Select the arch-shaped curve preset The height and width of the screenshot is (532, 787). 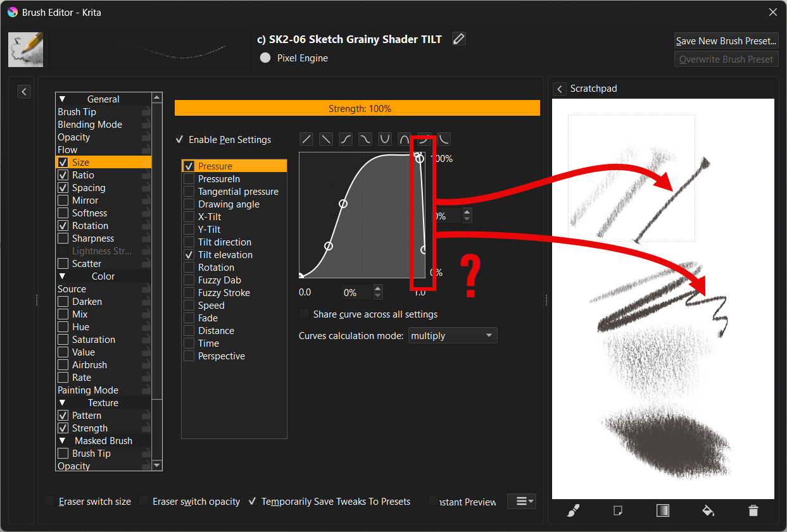click(405, 139)
